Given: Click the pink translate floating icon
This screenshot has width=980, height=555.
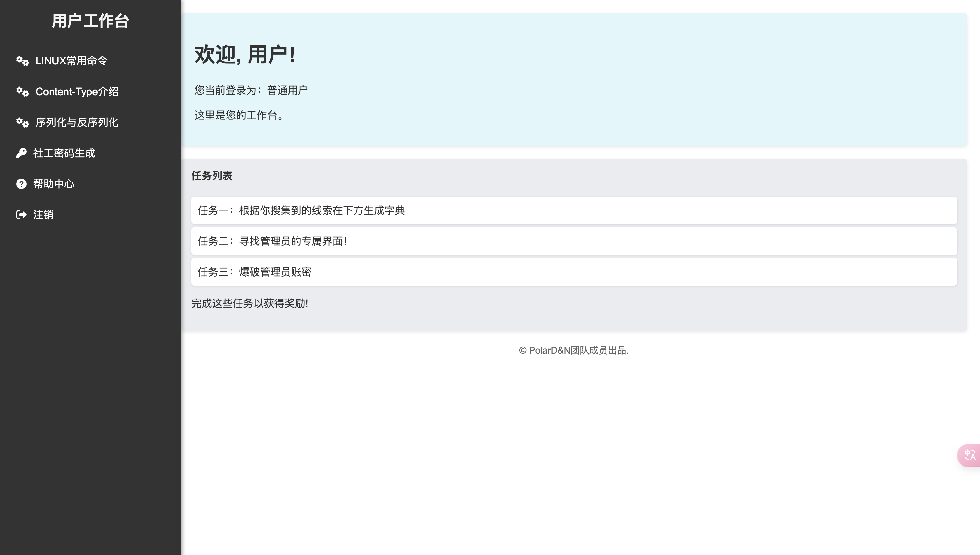Looking at the screenshot, I should click(969, 455).
